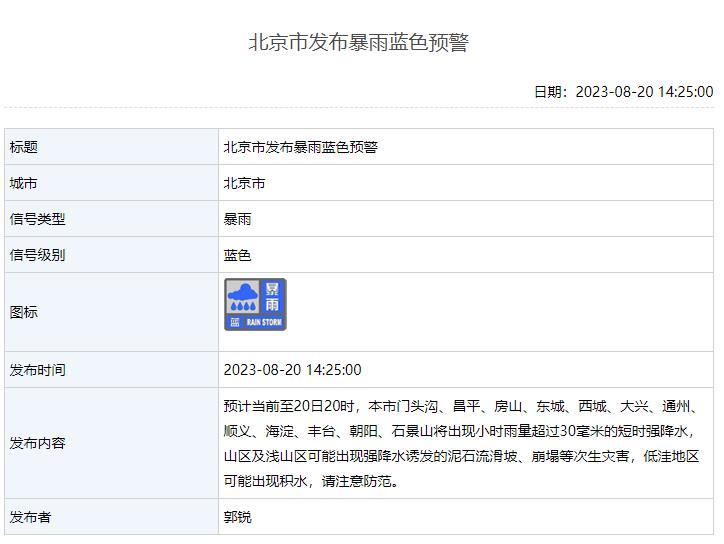Screen dimensions: 724x544
Task: Select the 暴雨 signal type value
Action: click(237, 219)
